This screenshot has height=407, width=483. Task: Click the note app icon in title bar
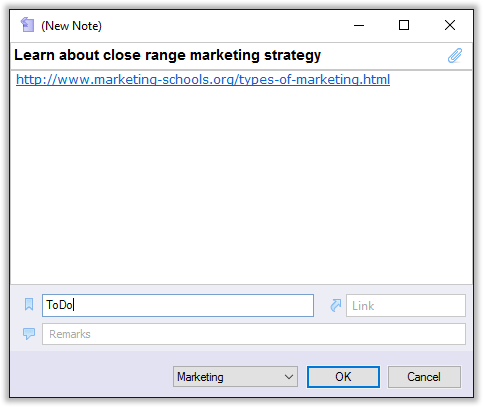click(x=27, y=25)
